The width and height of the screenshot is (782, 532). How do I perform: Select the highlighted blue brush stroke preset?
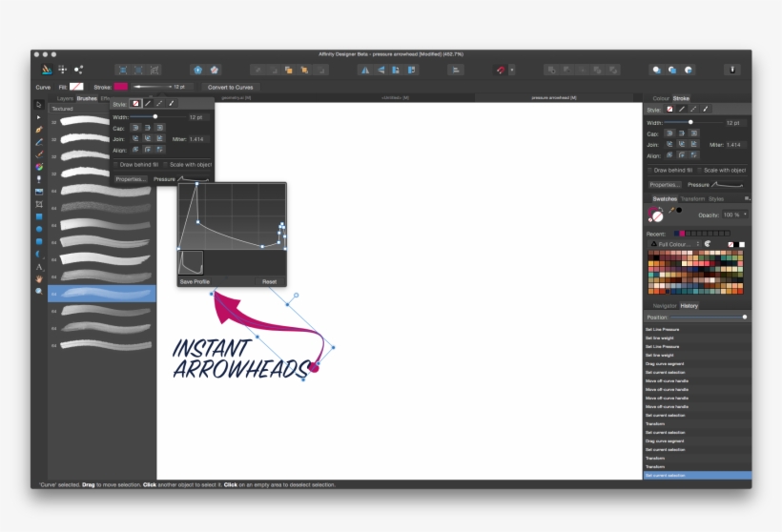(x=103, y=294)
